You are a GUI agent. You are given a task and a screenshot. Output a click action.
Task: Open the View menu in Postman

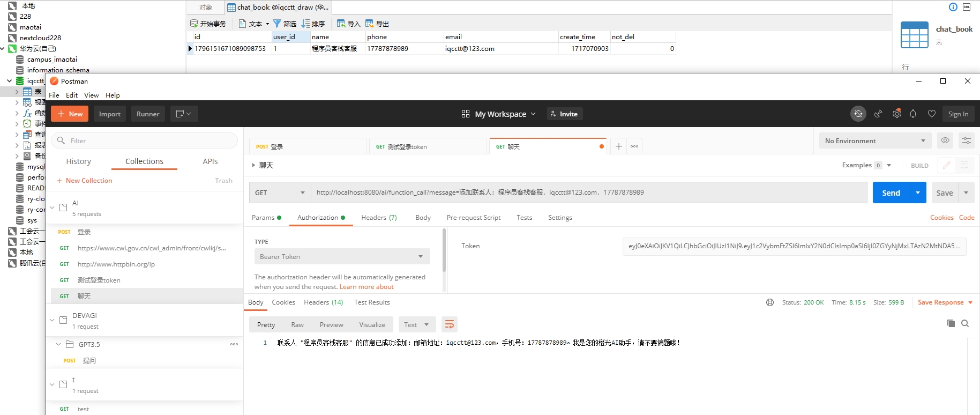[x=91, y=95]
